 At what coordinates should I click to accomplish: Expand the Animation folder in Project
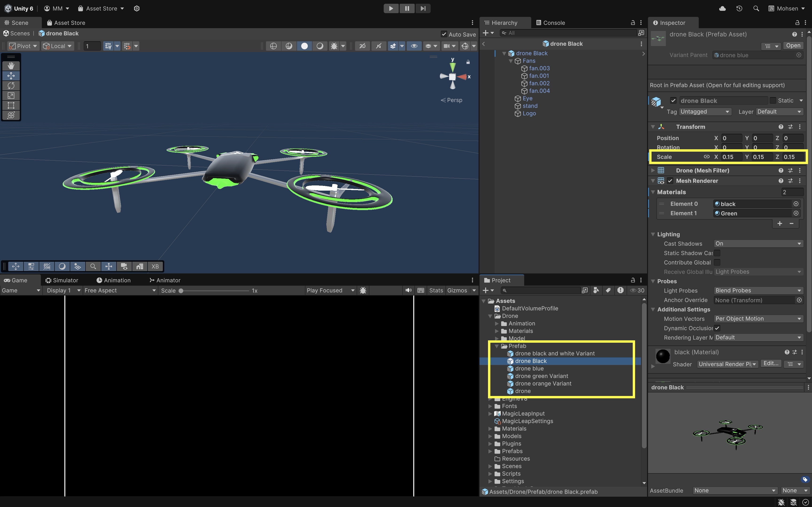[497, 324]
